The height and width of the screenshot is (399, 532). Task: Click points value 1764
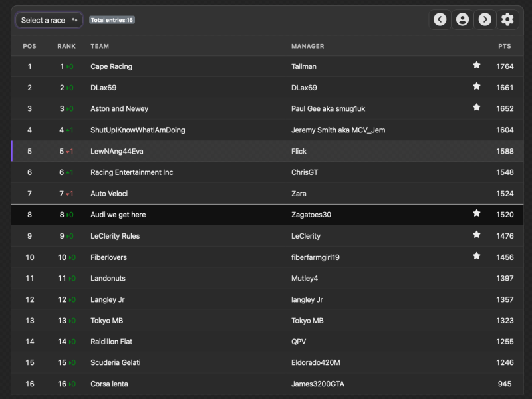coord(505,66)
